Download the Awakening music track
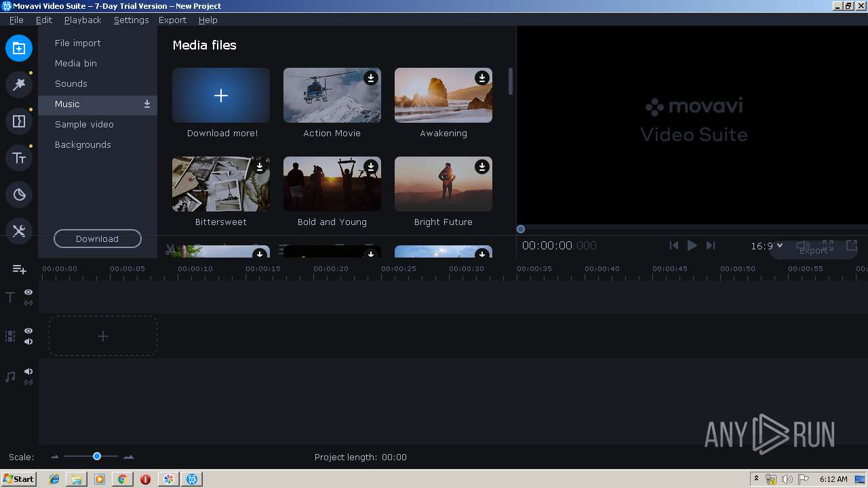 (x=482, y=78)
